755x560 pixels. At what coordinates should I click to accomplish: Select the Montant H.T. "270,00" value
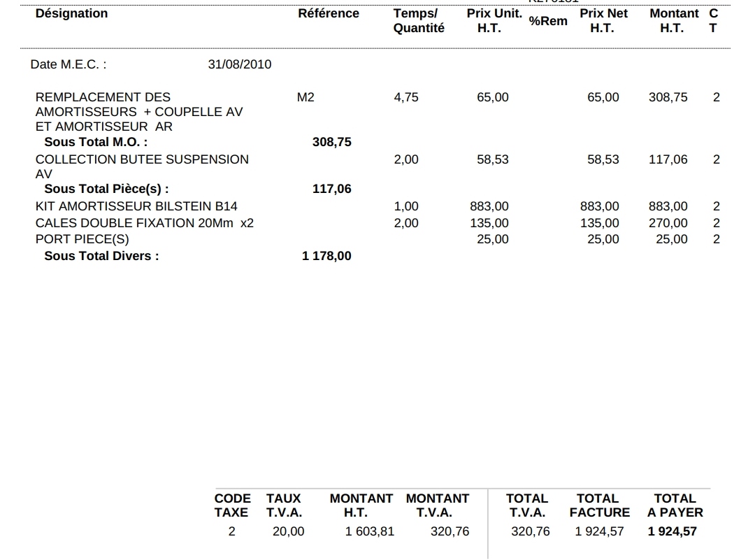tap(668, 223)
